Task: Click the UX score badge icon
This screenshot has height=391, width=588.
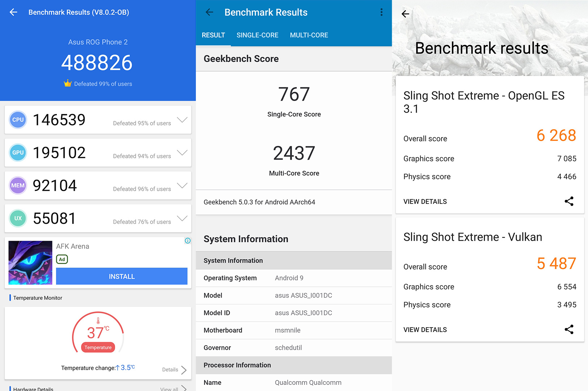Action: [18, 218]
